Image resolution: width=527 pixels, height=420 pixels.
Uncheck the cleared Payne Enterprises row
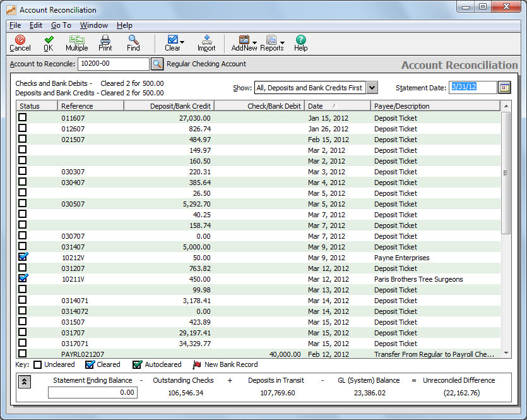tap(23, 257)
